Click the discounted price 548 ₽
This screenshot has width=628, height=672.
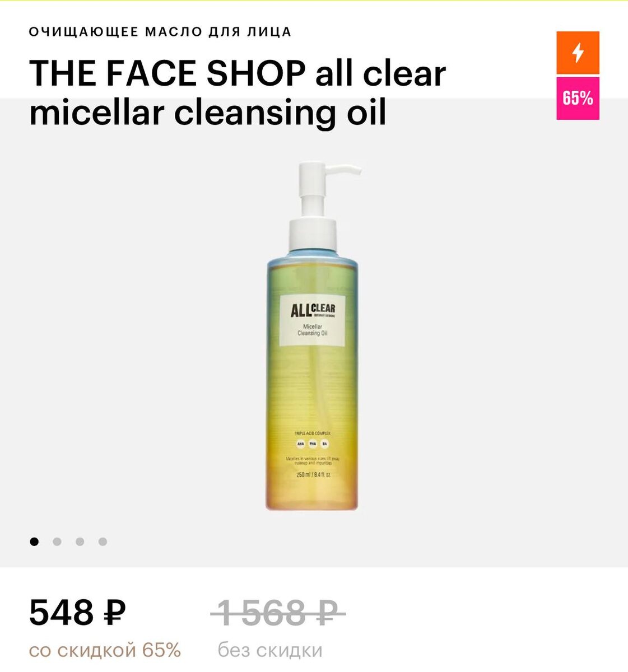pyautogui.click(x=77, y=612)
